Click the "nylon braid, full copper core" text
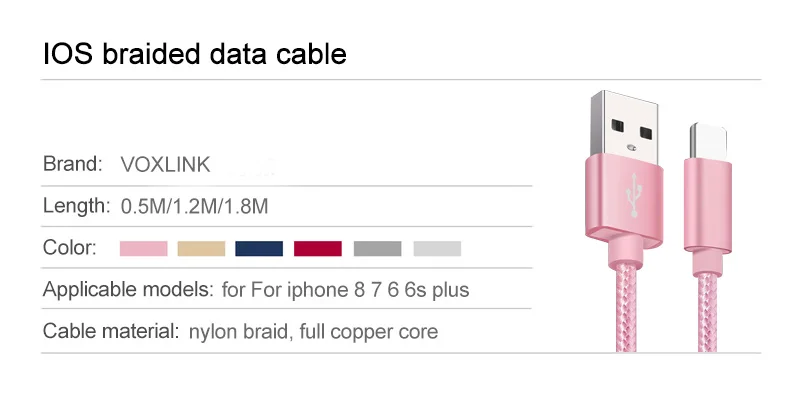Screen dimensions: 800x418 point(313,331)
